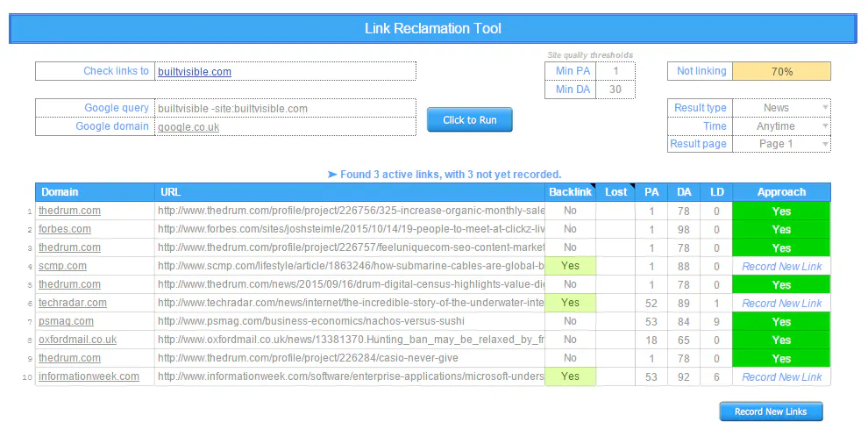Image resolution: width=868 pixels, height=437 pixels.
Task: Click Record New Link for informationweek.com row
Action: (x=782, y=376)
